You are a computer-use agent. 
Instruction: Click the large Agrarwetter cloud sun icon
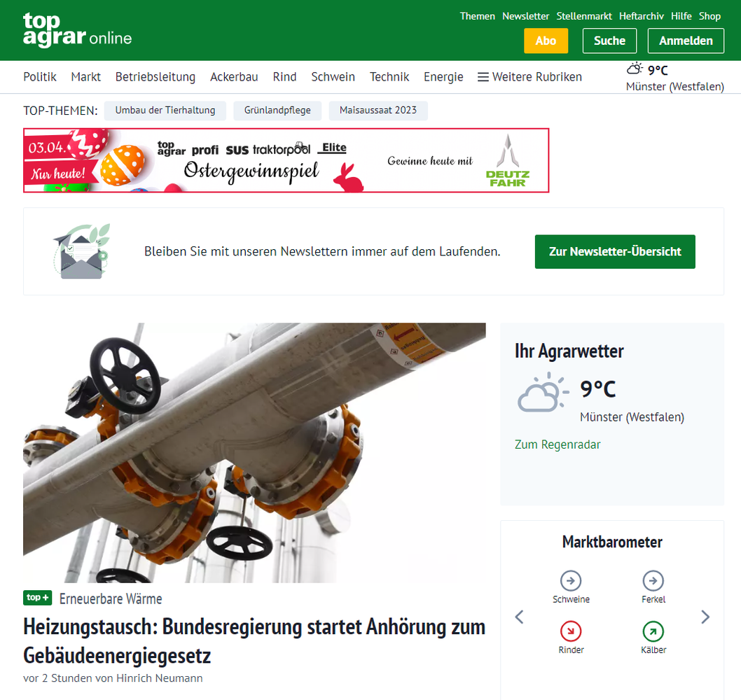click(x=543, y=392)
